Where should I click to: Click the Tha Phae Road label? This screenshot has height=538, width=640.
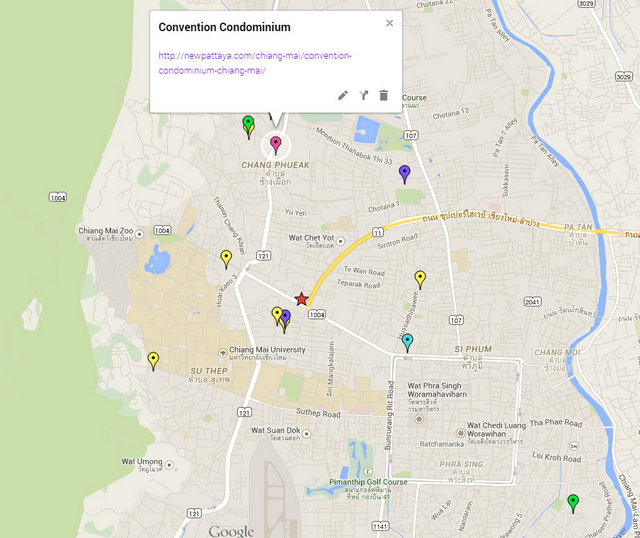(x=556, y=423)
